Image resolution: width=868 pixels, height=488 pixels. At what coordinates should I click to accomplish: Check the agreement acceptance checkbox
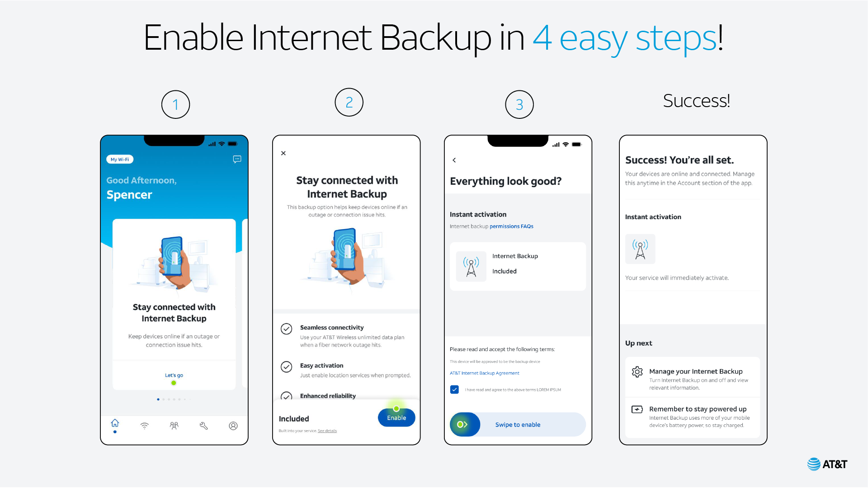click(454, 389)
